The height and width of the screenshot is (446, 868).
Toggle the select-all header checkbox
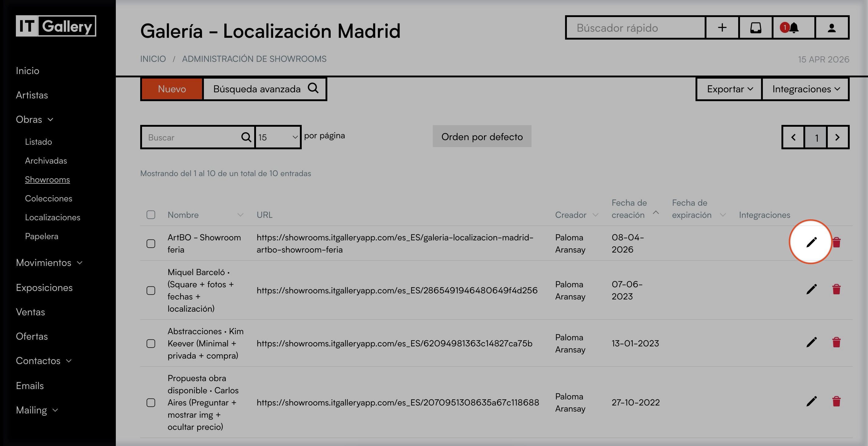coord(151,215)
